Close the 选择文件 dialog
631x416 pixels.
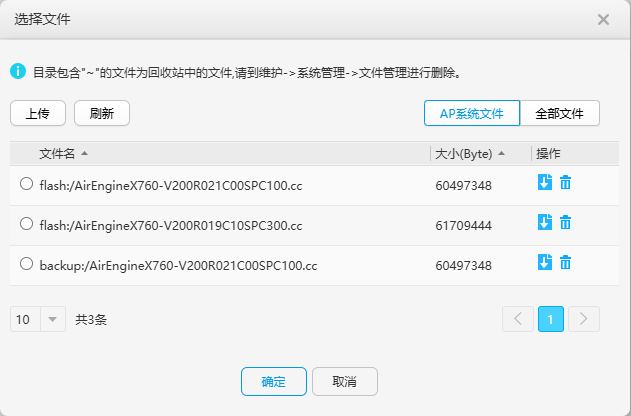(x=603, y=19)
